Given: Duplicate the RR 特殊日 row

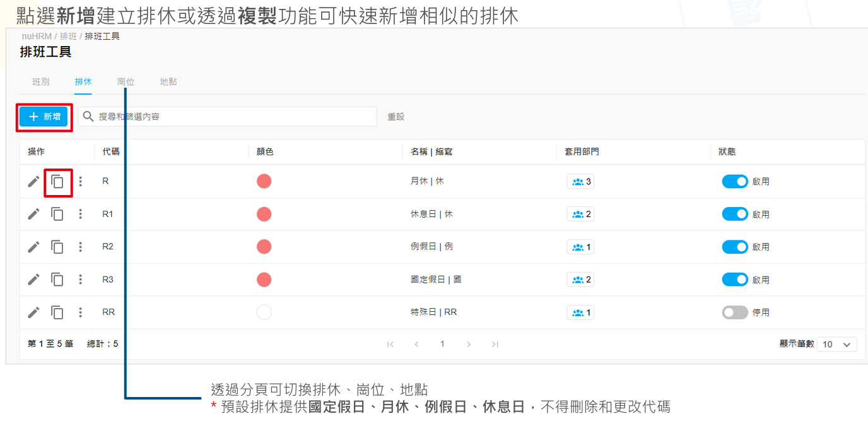Looking at the screenshot, I should (57, 312).
